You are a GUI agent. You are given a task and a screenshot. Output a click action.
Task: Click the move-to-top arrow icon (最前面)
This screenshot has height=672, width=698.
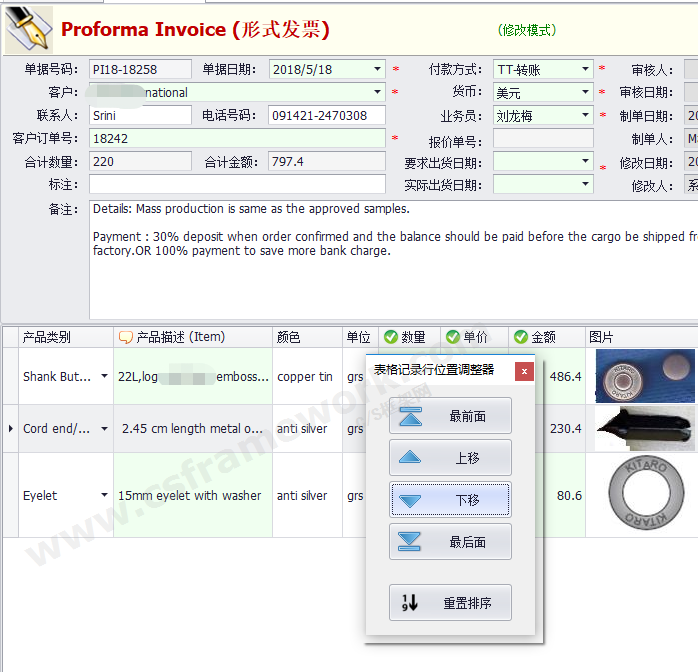pyautogui.click(x=410, y=416)
